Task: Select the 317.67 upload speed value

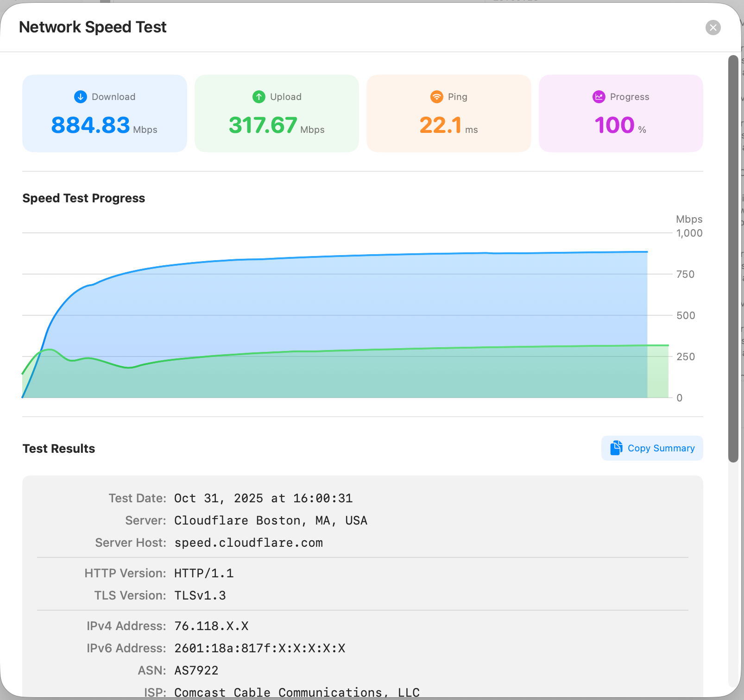Action: tap(263, 125)
